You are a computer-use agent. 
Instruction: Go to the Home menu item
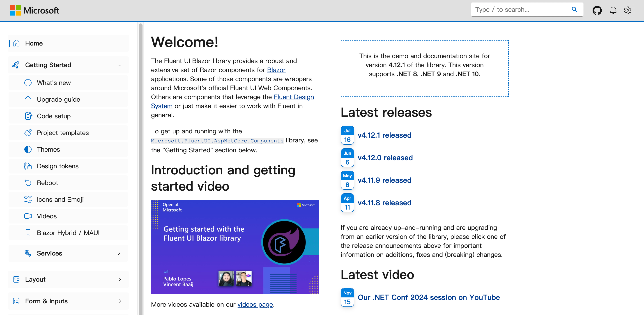34,43
